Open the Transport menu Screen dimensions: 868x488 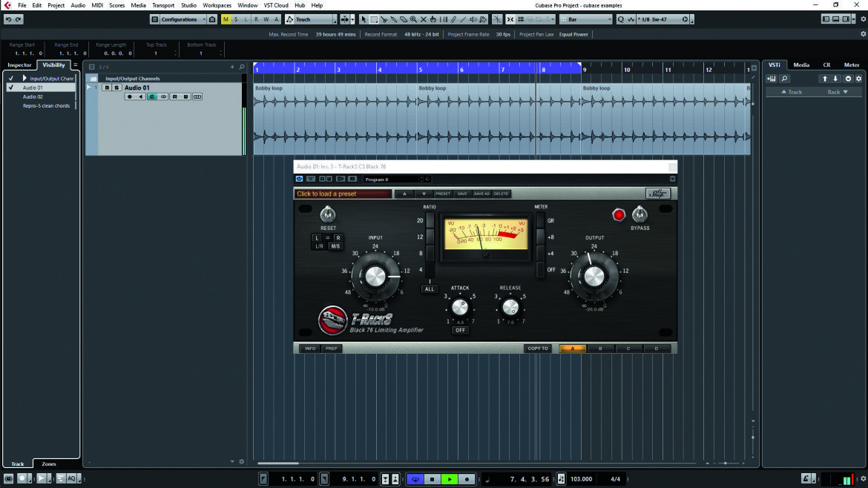pos(163,5)
